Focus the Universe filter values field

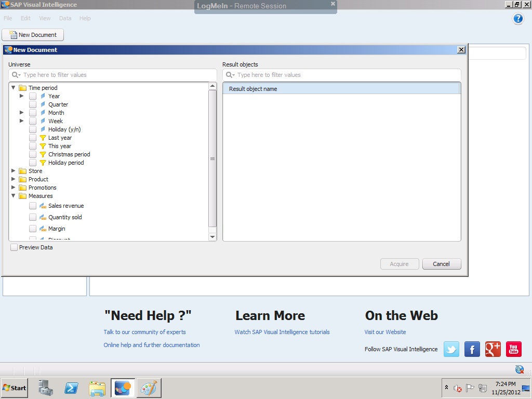113,75
